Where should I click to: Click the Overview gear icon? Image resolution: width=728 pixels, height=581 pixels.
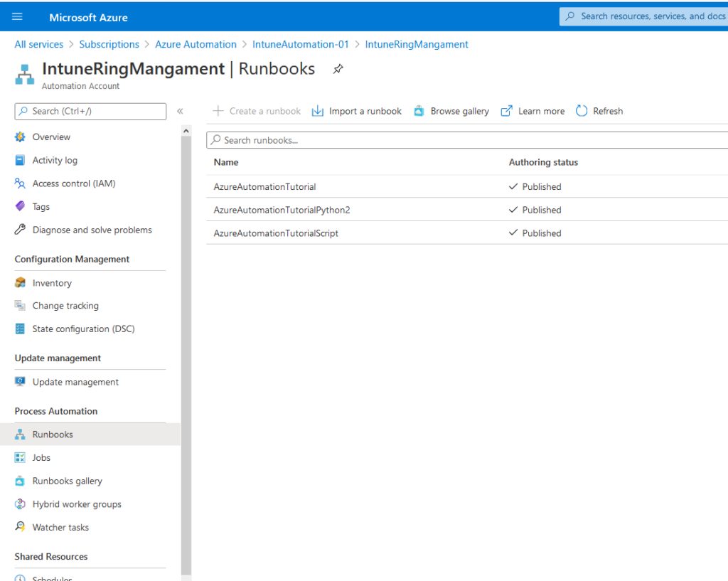(x=20, y=137)
